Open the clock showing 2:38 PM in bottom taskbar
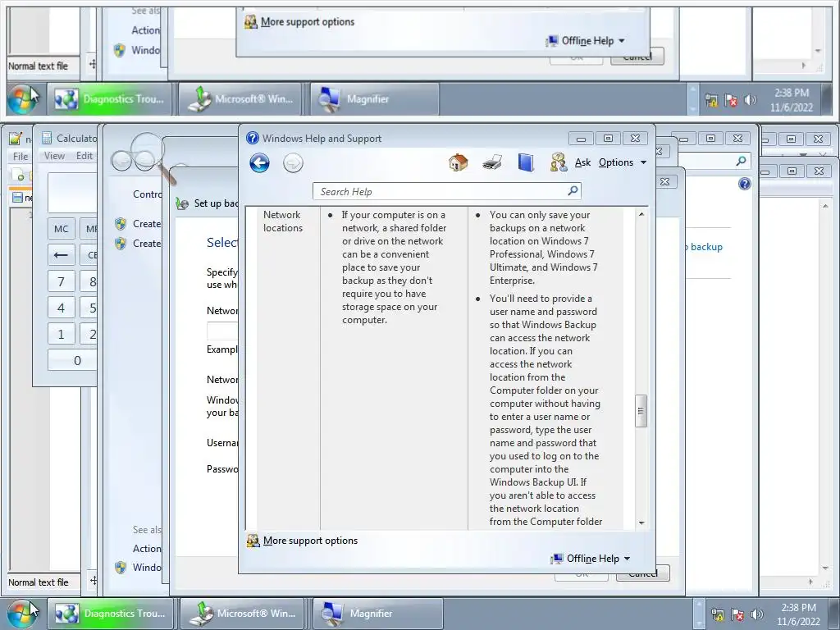Image resolution: width=840 pixels, height=630 pixels. [798, 614]
